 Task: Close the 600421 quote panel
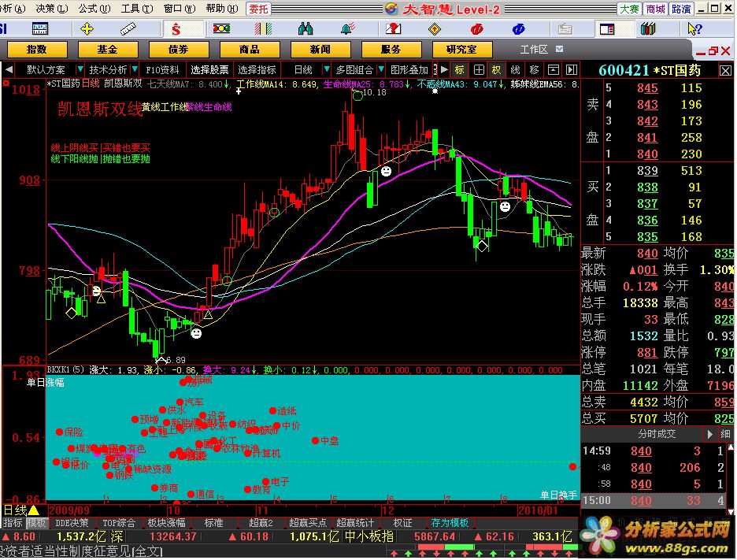pyautogui.click(x=725, y=71)
